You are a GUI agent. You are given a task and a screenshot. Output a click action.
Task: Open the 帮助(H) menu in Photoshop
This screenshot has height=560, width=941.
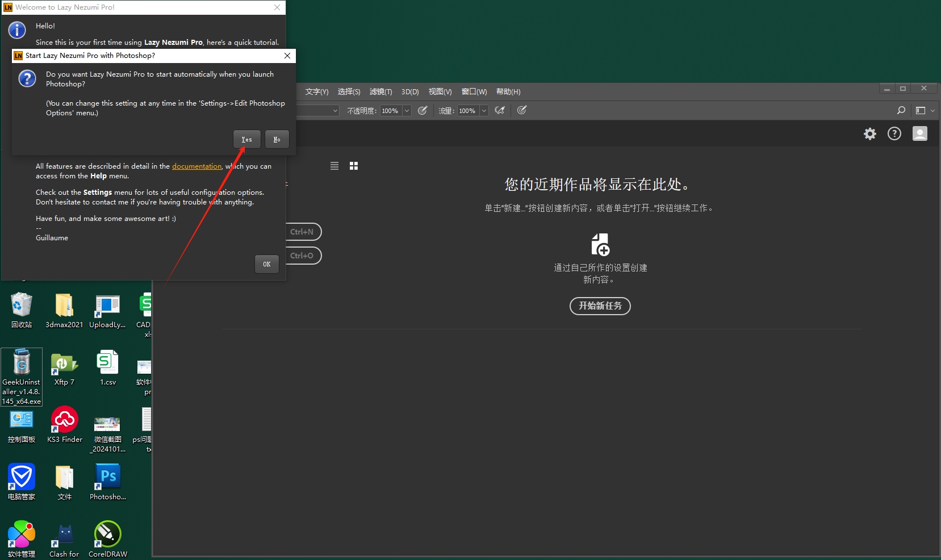508,91
